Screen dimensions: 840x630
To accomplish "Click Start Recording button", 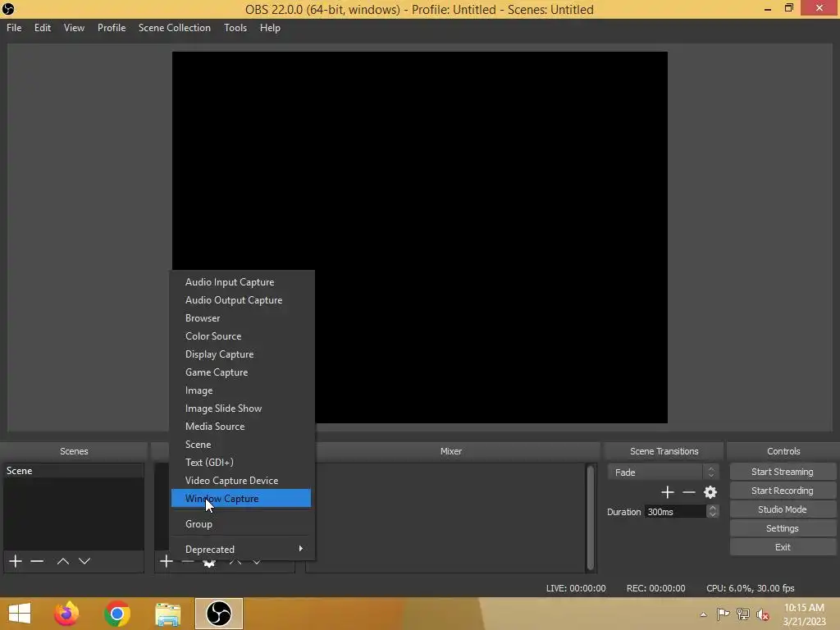I will (782, 491).
